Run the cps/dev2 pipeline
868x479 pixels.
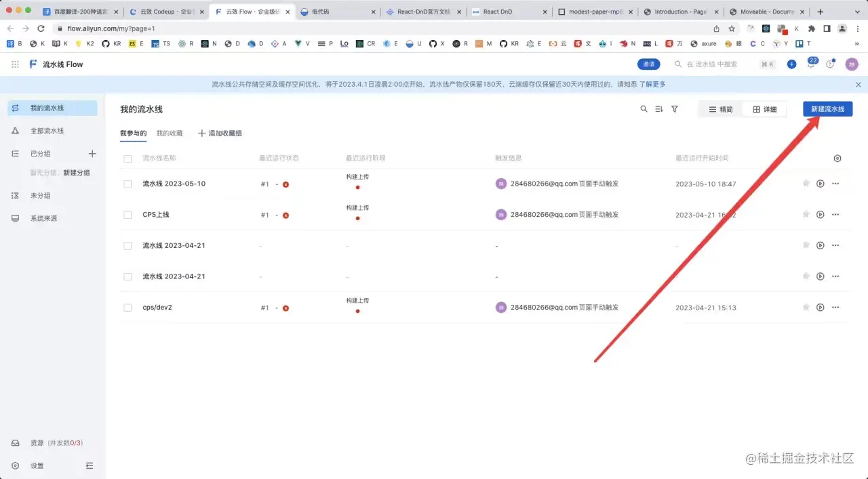[821, 308]
